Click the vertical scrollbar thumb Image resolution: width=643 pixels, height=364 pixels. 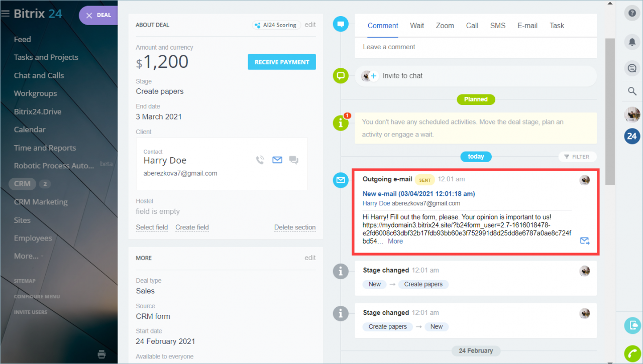pos(609,111)
